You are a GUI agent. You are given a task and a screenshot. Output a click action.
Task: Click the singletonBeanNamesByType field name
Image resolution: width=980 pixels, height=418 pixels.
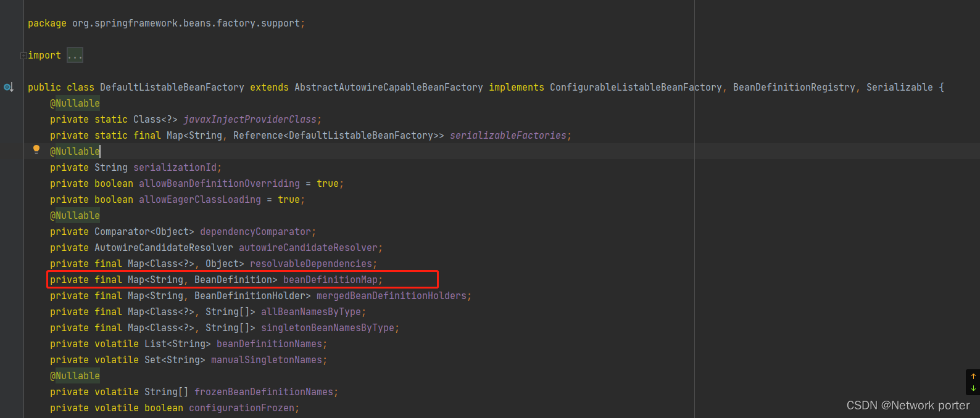point(328,328)
